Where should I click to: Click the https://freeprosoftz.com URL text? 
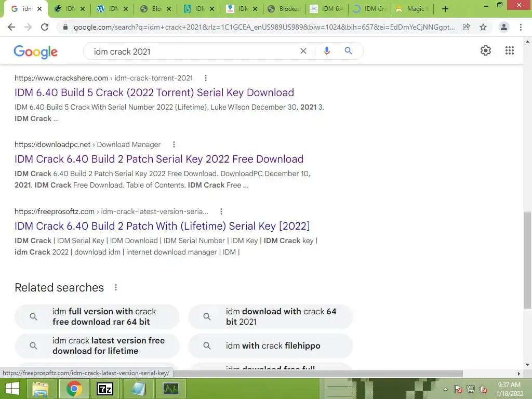tap(54, 211)
